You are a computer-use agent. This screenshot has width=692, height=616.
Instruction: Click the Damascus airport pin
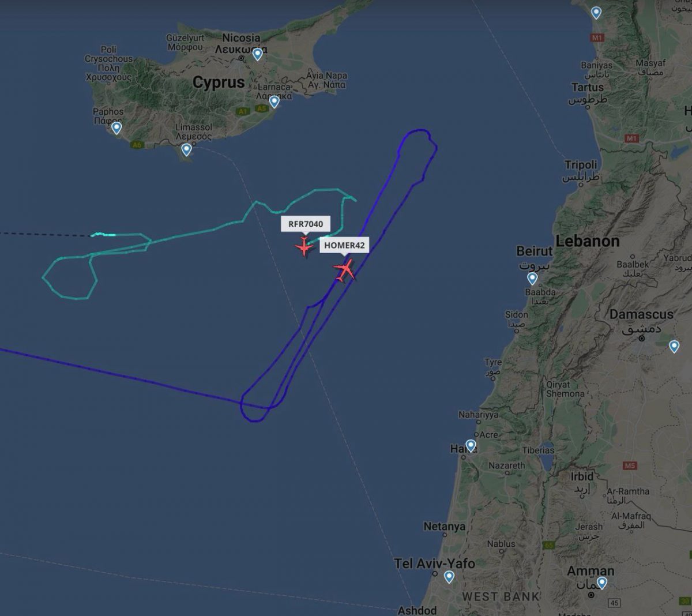[674, 346]
